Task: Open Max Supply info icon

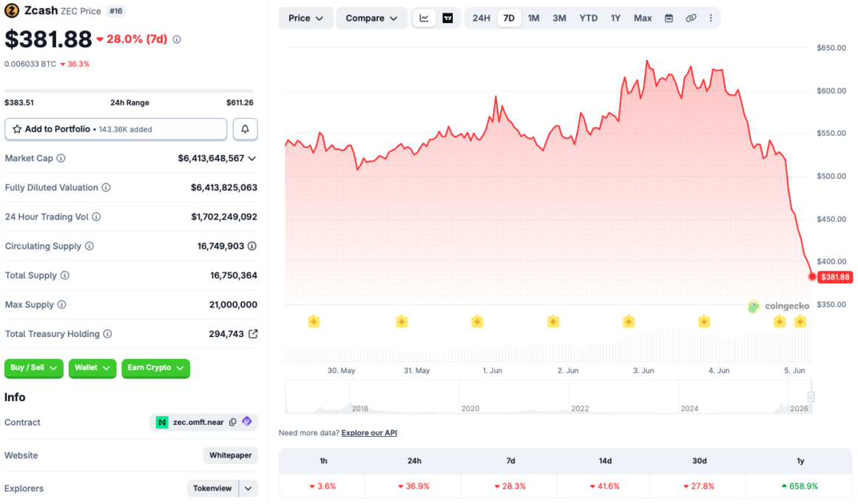Action: pyautogui.click(x=62, y=304)
